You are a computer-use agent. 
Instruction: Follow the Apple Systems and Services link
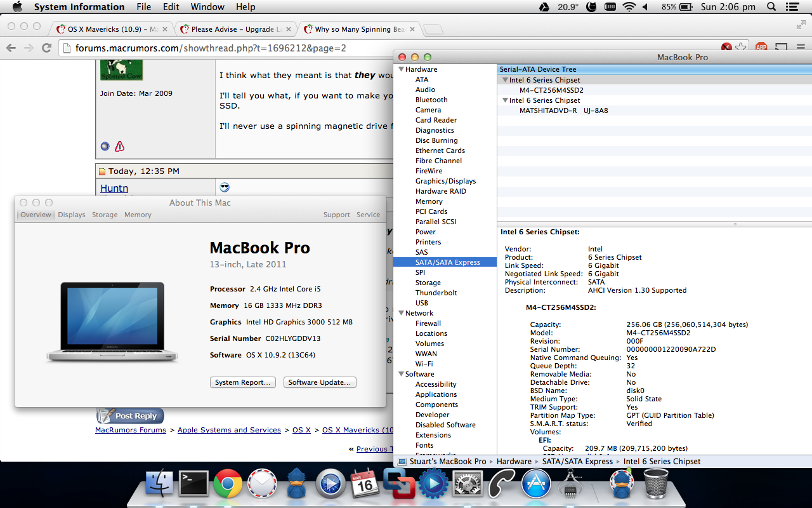pos(229,430)
